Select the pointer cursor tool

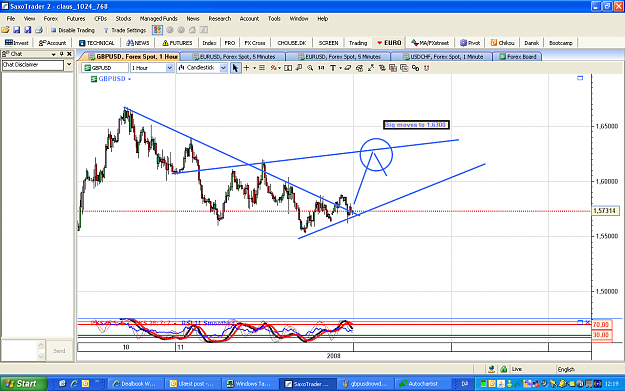coord(235,68)
